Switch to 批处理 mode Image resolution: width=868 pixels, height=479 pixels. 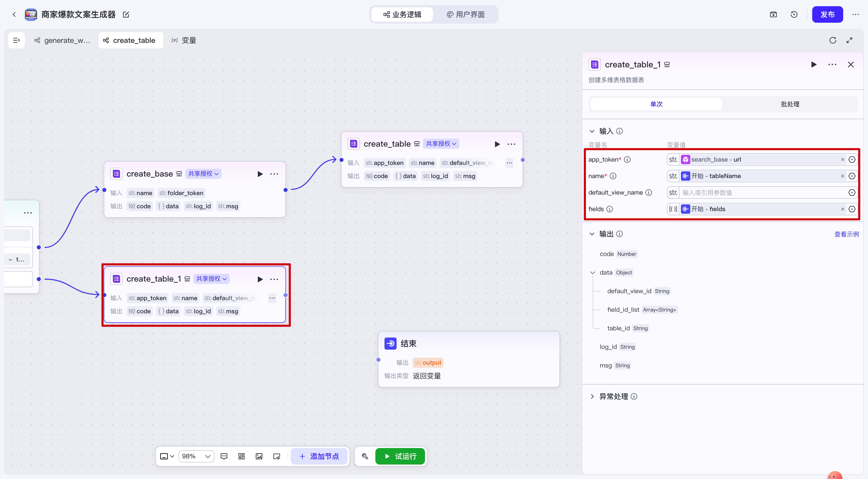[790, 104]
